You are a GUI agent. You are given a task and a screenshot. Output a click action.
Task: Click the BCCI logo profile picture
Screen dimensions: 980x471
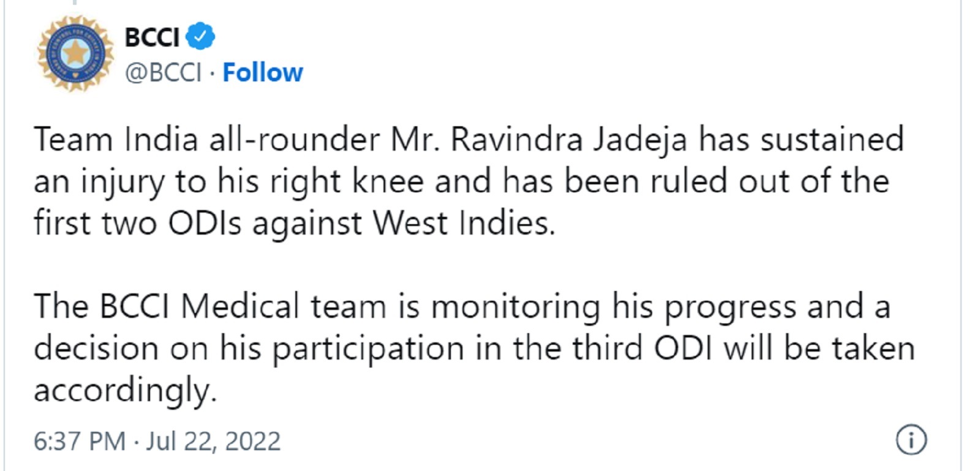[76, 55]
